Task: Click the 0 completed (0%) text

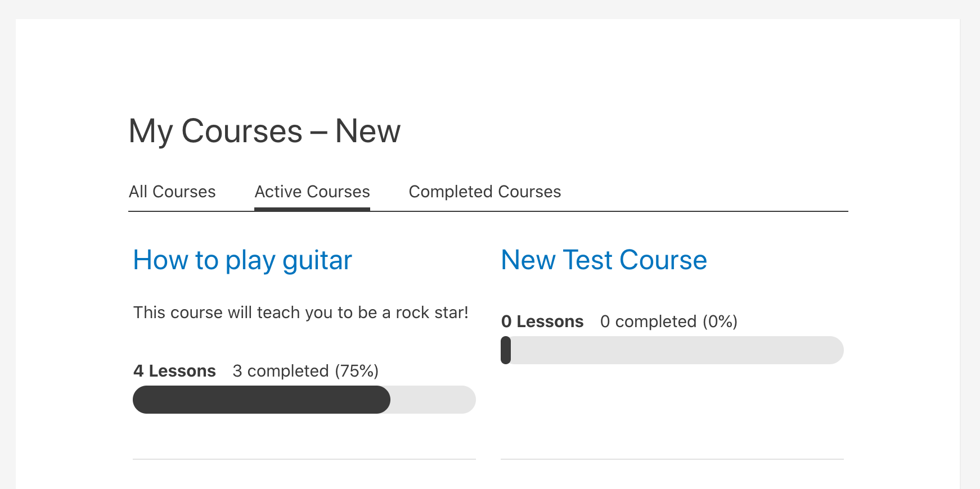Action: click(669, 322)
